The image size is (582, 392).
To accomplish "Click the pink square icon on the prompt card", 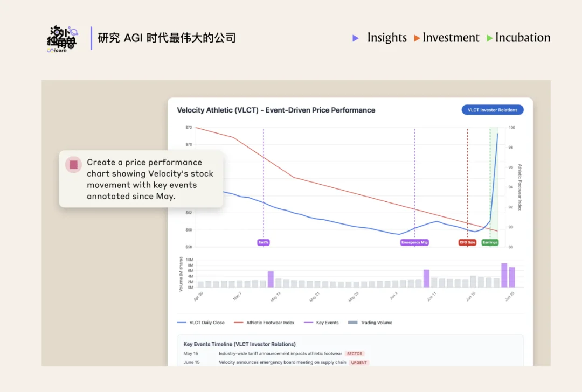I will pyautogui.click(x=73, y=164).
